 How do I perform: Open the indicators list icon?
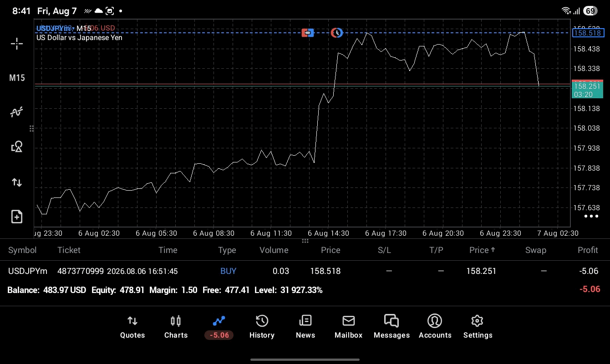coord(17,112)
